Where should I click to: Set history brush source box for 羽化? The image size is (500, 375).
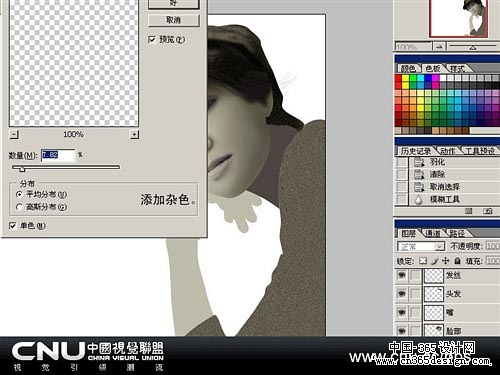coord(402,162)
